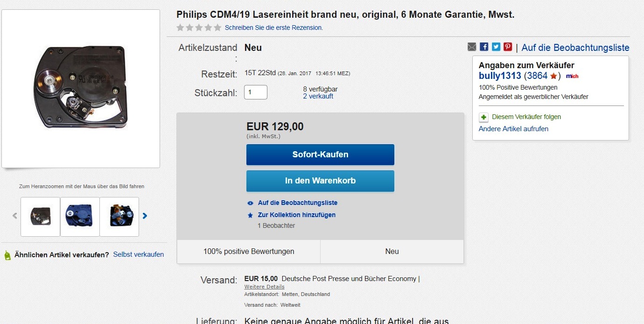The width and height of the screenshot is (644, 324).
Task: Open seller profile bully1313
Action: coord(500,76)
